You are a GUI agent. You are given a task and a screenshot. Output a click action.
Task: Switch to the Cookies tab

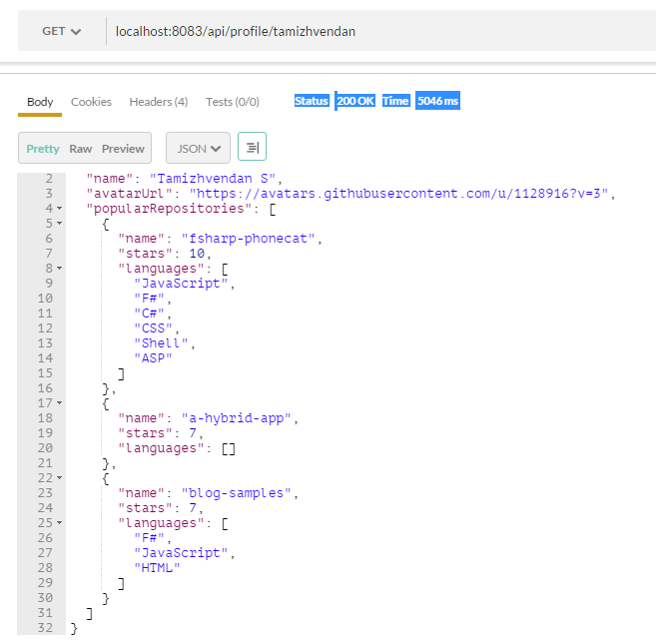pyautogui.click(x=91, y=102)
